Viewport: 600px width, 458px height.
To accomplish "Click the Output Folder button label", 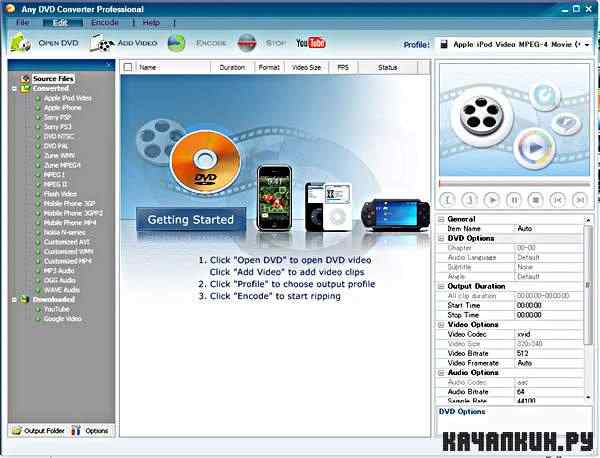I will point(44,431).
